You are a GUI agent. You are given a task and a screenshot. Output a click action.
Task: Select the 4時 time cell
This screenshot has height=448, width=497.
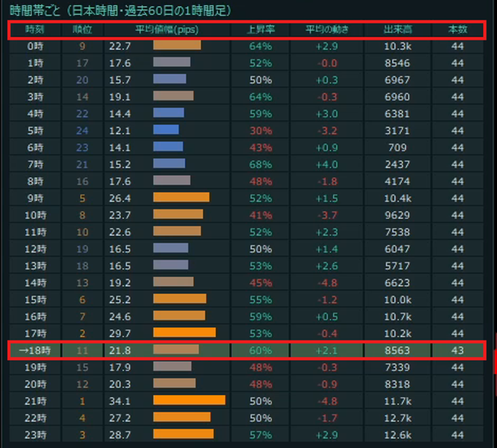(x=35, y=114)
